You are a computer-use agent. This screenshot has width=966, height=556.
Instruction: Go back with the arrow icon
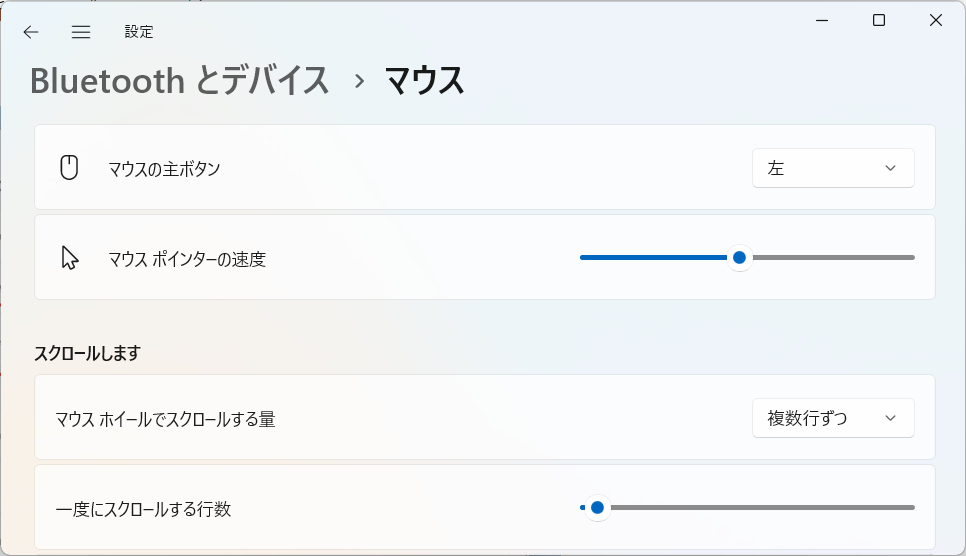click(31, 32)
